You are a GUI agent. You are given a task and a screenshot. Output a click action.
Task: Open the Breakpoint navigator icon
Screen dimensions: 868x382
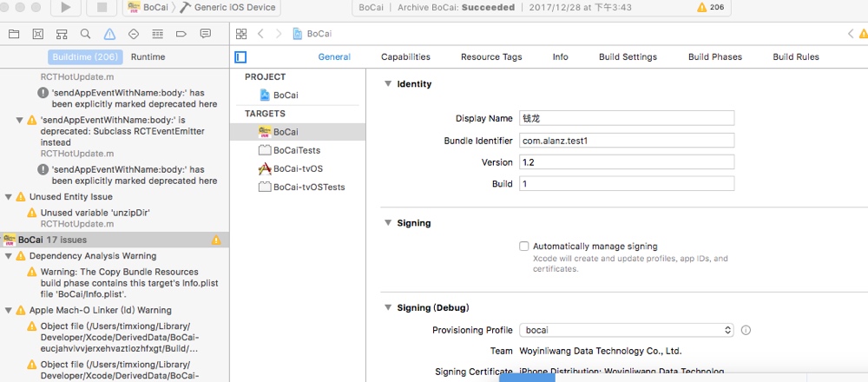click(181, 34)
